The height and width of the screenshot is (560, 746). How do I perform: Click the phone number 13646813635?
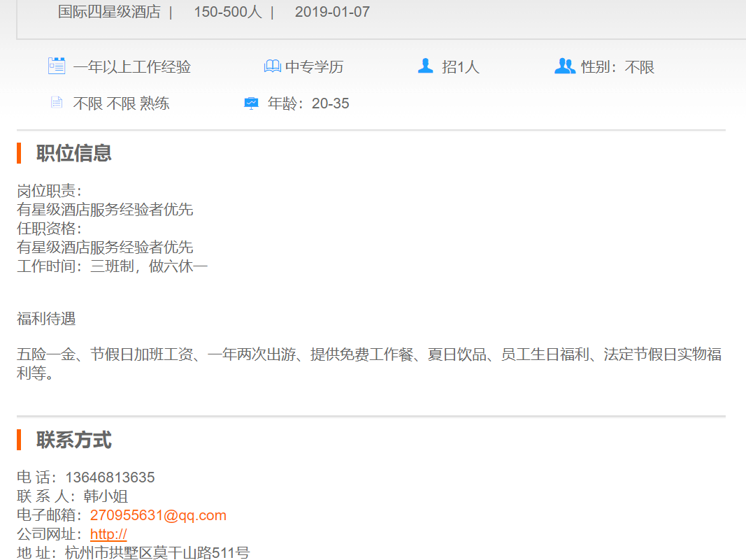(110, 478)
